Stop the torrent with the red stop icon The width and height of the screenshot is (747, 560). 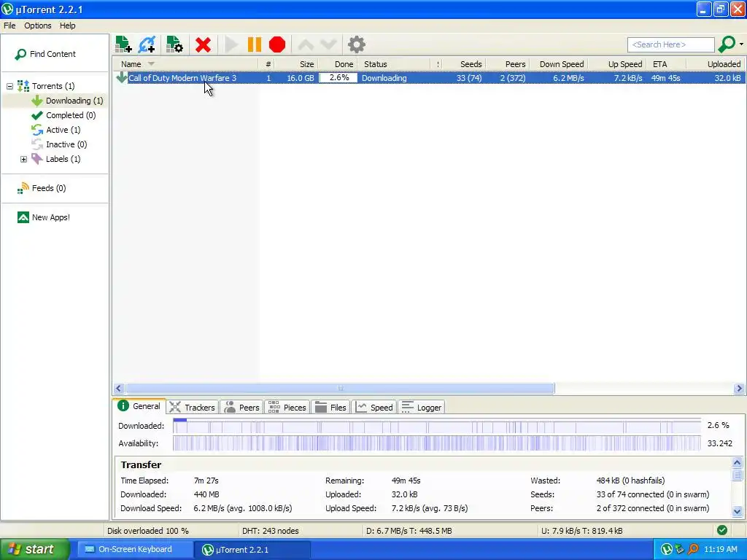[x=276, y=44]
